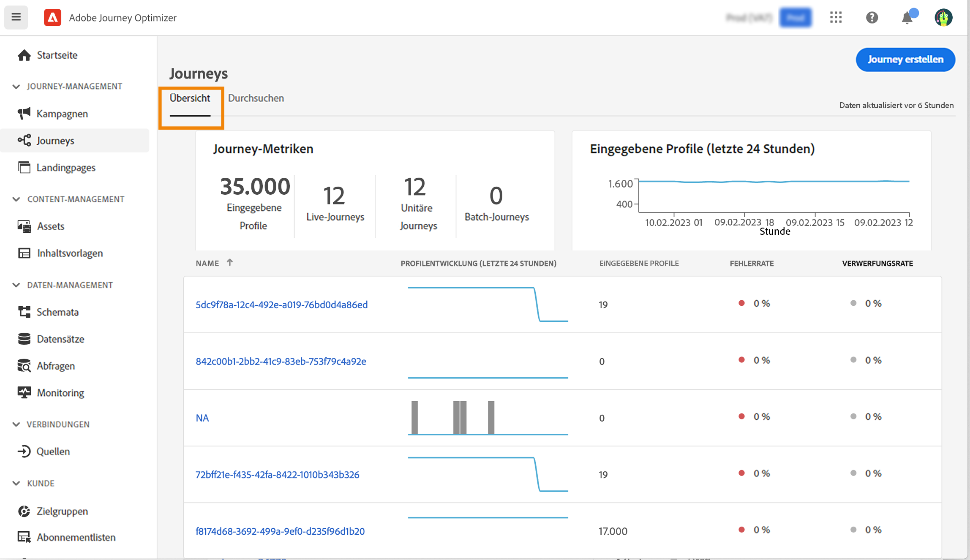The width and height of the screenshot is (970, 560).
Task: Open the apps grid switcher
Action: point(836,17)
